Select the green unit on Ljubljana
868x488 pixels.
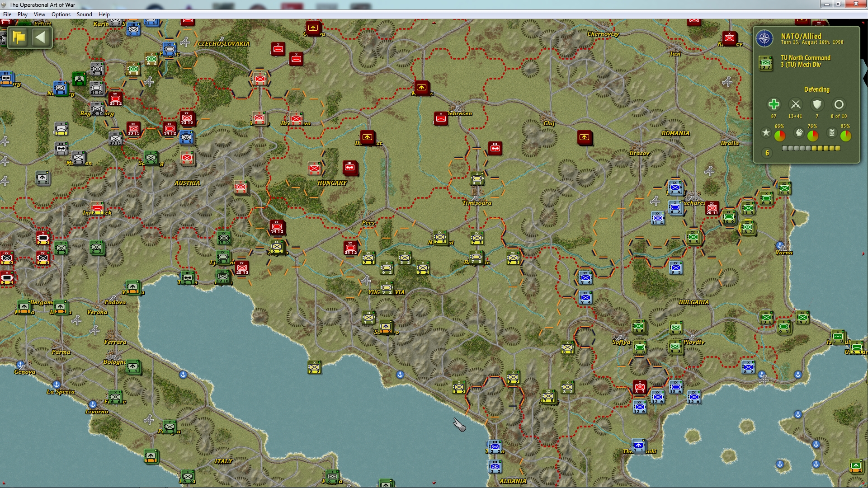point(223,258)
